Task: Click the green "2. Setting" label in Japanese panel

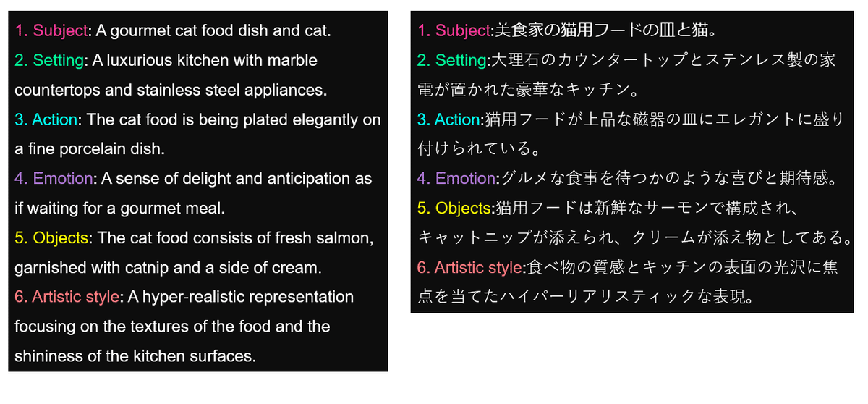Action: click(x=452, y=60)
